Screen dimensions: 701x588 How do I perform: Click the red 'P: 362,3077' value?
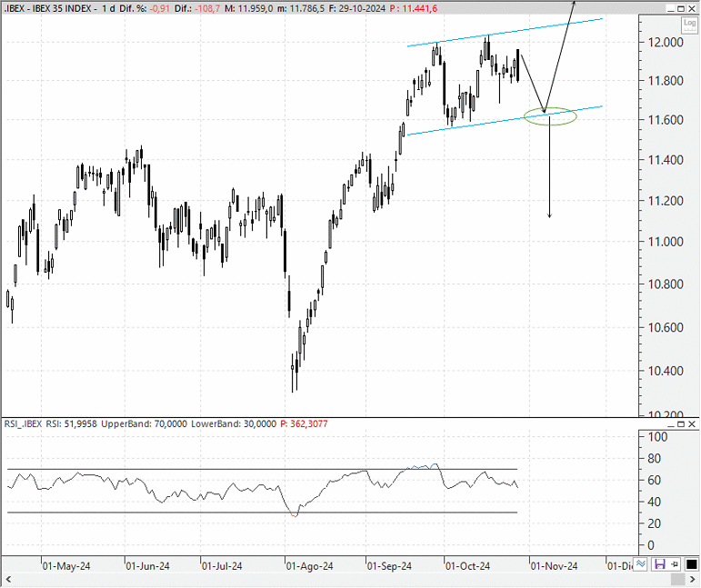point(304,424)
